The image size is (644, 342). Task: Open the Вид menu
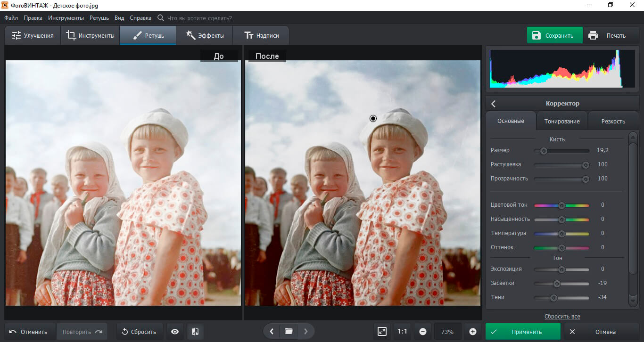click(119, 18)
